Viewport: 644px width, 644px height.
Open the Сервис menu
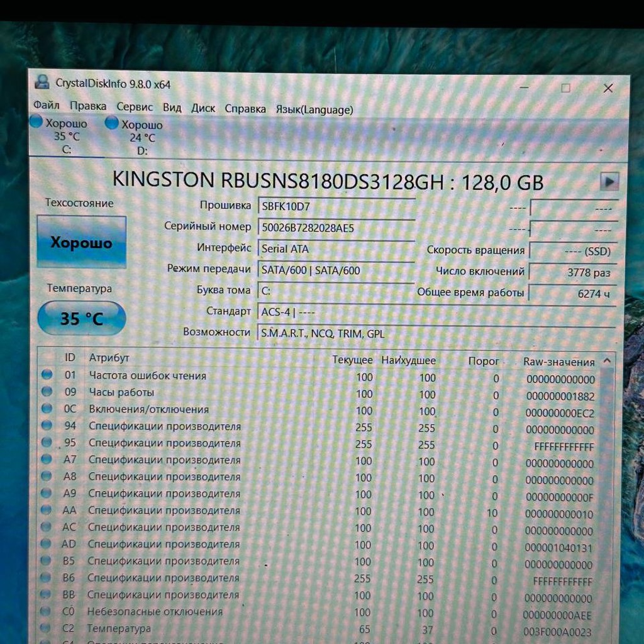[x=135, y=107]
